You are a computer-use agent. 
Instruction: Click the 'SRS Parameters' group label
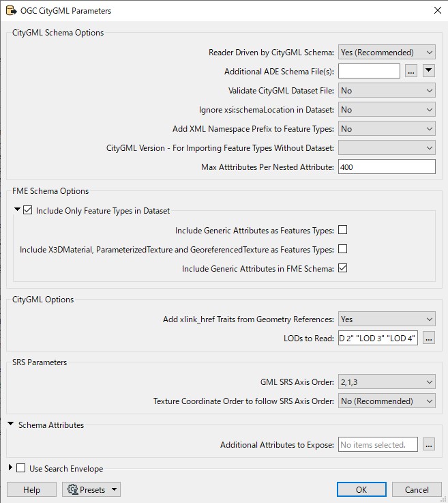[40, 362]
